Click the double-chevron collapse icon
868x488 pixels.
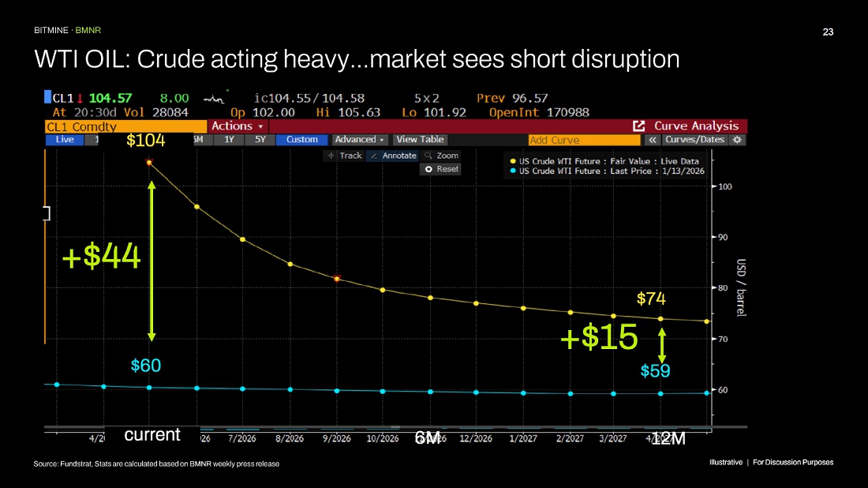tap(653, 140)
